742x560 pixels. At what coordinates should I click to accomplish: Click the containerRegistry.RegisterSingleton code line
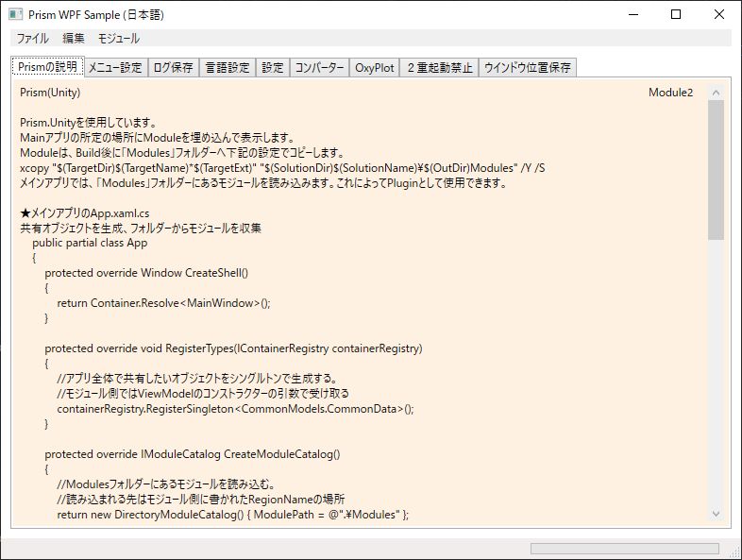click(x=236, y=409)
